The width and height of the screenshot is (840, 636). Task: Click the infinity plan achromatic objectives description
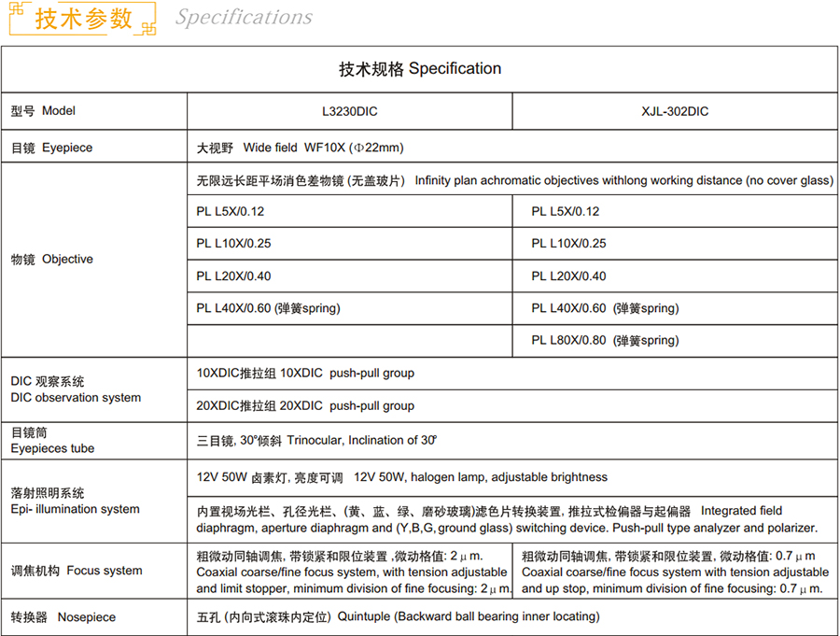click(x=514, y=180)
